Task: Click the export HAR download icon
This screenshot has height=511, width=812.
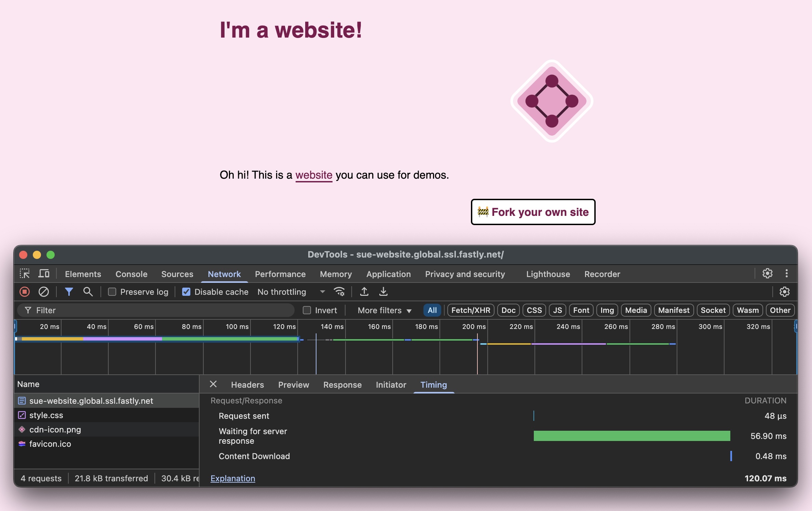Action: (383, 292)
